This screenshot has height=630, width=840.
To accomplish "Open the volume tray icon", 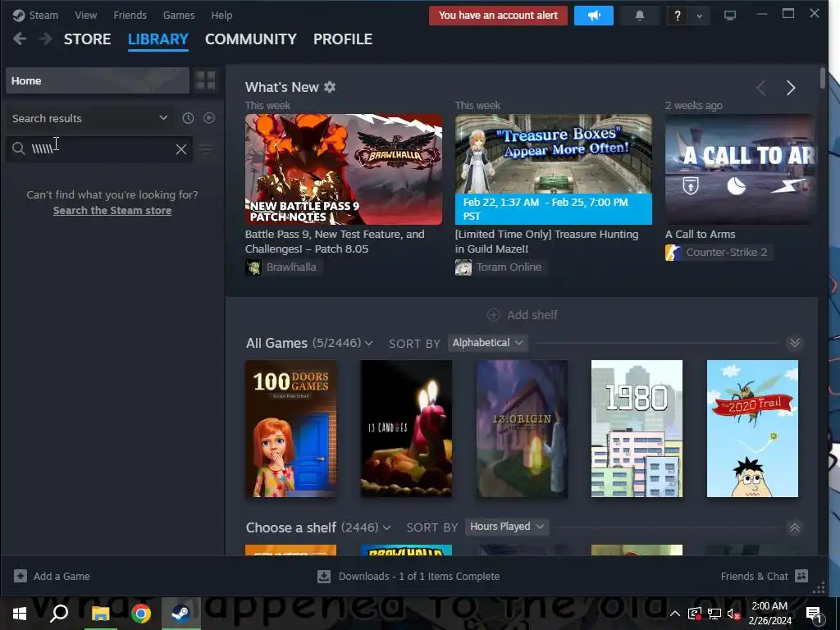I will [733, 614].
